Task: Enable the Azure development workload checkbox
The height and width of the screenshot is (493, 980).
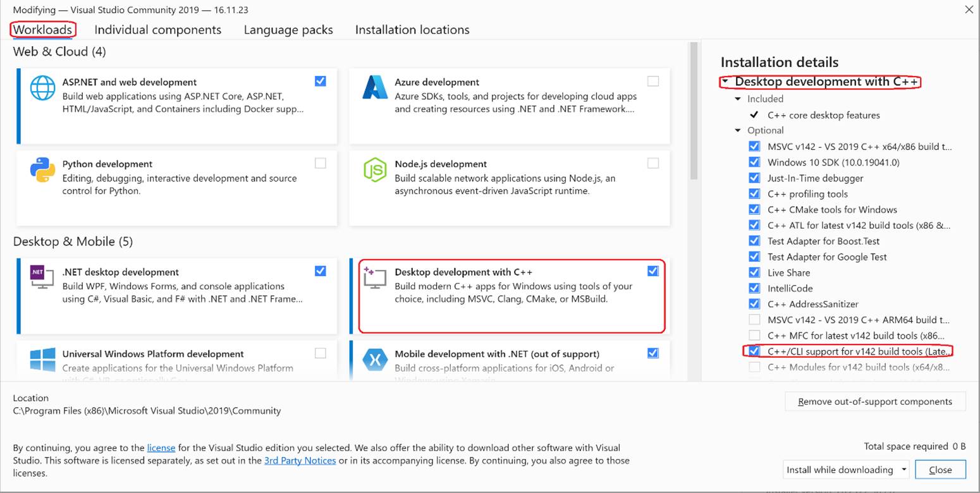Action: pyautogui.click(x=652, y=82)
